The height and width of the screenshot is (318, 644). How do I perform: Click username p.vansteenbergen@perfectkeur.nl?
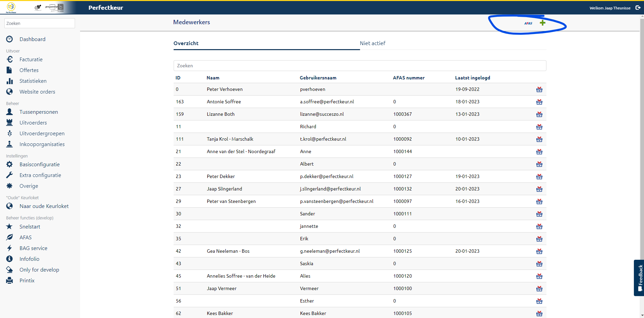click(337, 201)
